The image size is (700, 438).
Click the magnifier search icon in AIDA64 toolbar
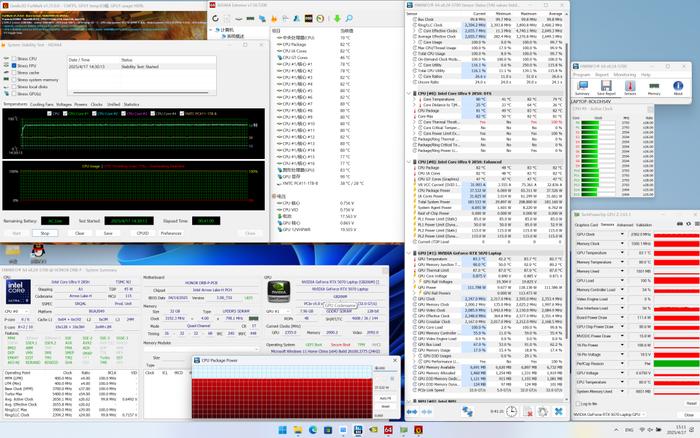coord(349,18)
